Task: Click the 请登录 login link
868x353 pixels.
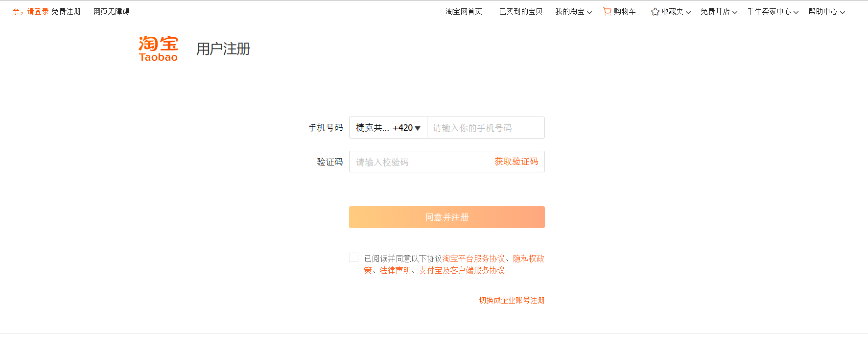Action: tap(38, 12)
